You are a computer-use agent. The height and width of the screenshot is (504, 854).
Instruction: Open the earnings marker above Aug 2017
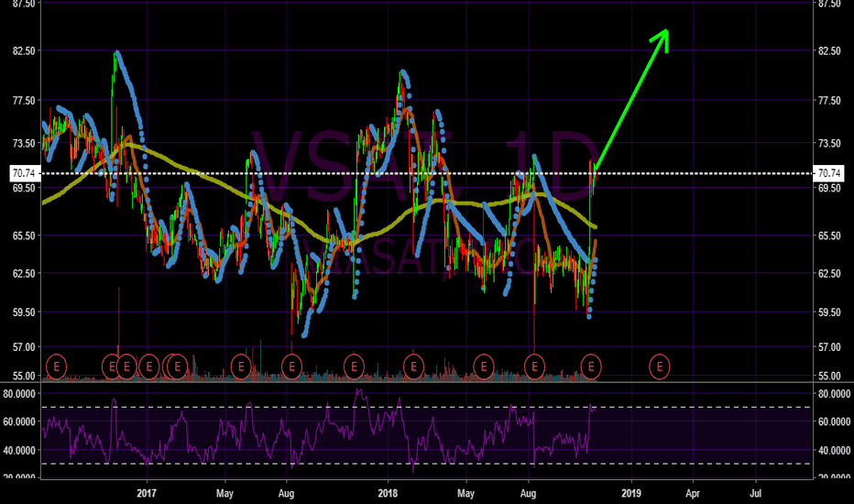pos(291,367)
